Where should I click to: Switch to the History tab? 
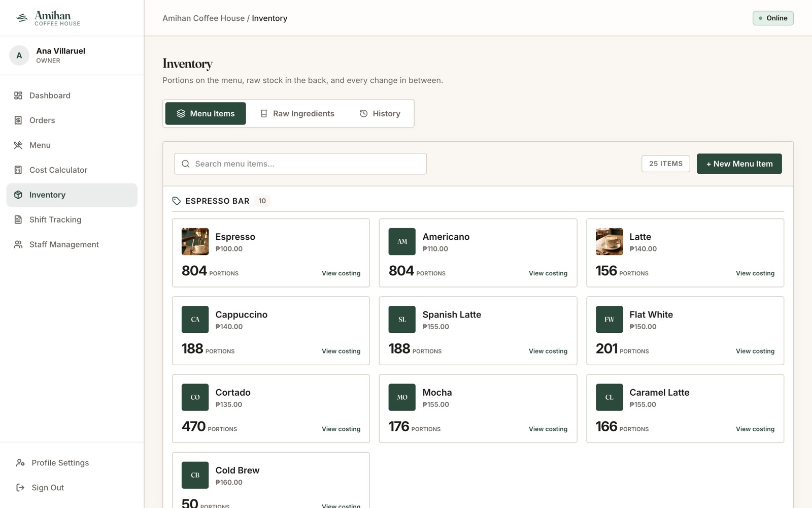click(380, 114)
